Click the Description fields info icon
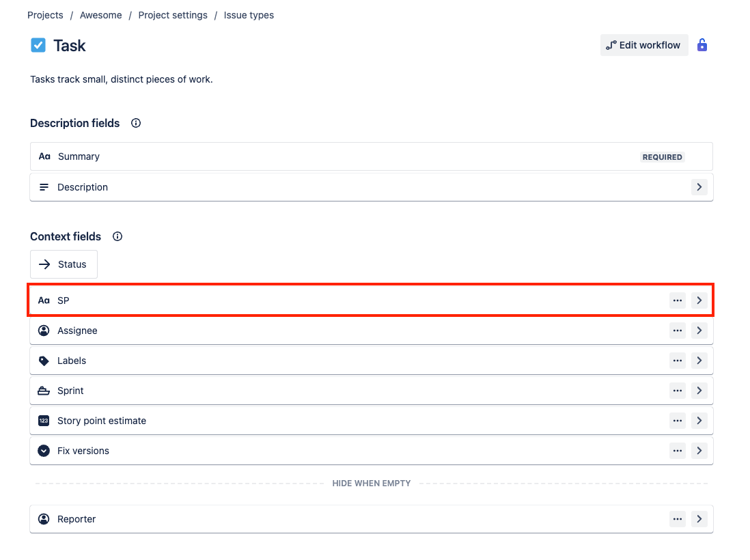This screenshot has height=560, width=750. click(135, 123)
